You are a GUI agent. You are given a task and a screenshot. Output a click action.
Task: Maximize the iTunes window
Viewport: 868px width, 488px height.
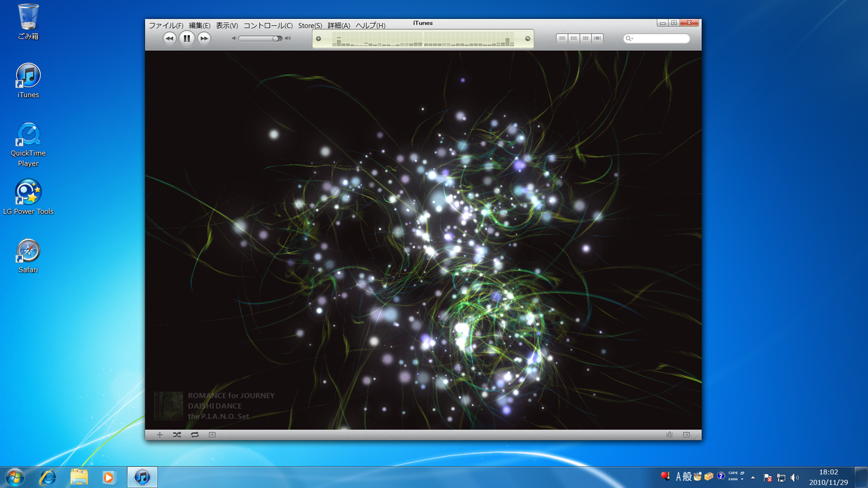(674, 22)
